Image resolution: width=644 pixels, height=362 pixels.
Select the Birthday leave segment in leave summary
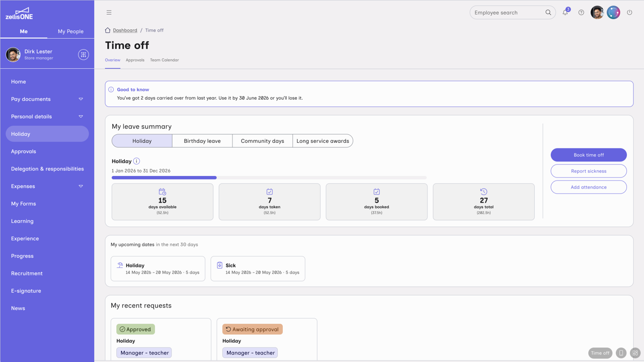202,141
